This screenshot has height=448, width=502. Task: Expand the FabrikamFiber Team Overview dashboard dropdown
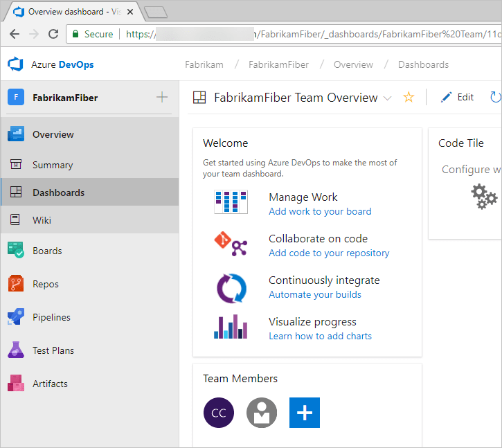click(387, 98)
